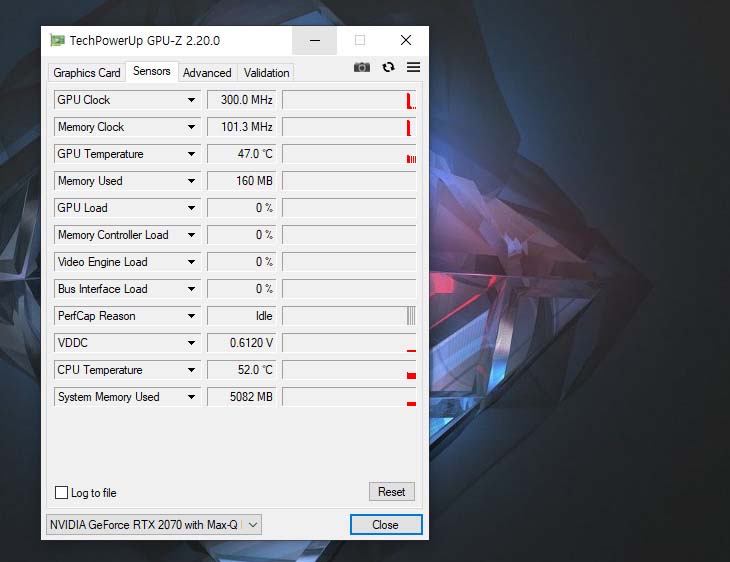Click the VDDC history graph

[349, 343]
